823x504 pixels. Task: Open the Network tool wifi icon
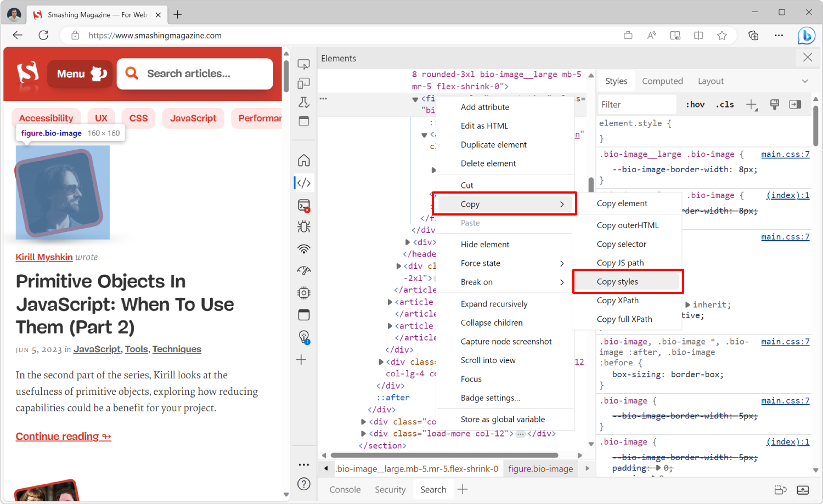click(303, 248)
